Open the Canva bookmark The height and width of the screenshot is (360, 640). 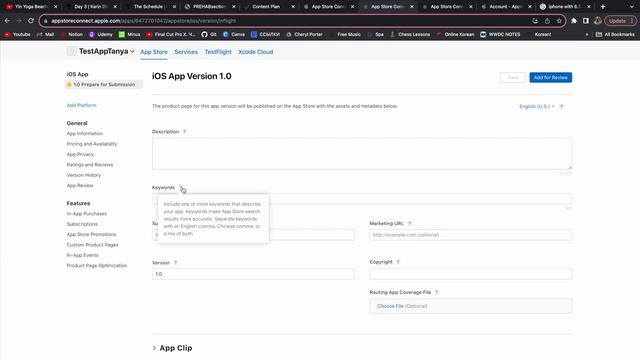[234, 34]
